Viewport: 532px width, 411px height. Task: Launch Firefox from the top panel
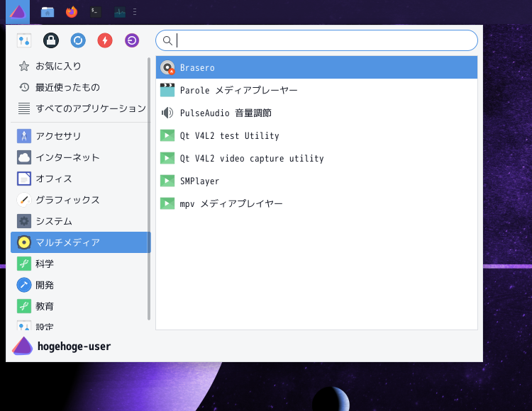[x=72, y=12]
